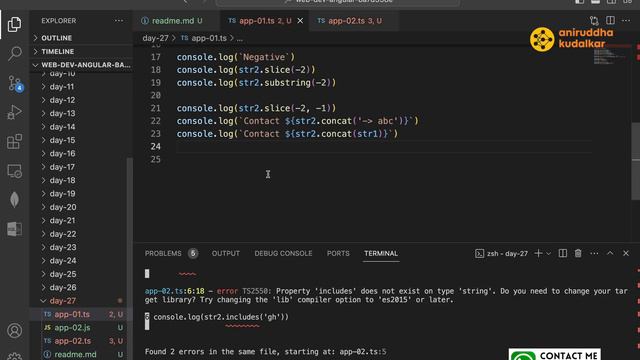Open the Remote Explorer view

click(14, 171)
